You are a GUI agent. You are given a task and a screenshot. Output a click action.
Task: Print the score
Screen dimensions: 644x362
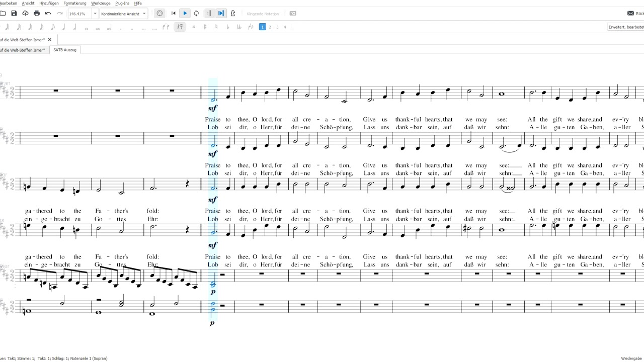tap(37, 14)
